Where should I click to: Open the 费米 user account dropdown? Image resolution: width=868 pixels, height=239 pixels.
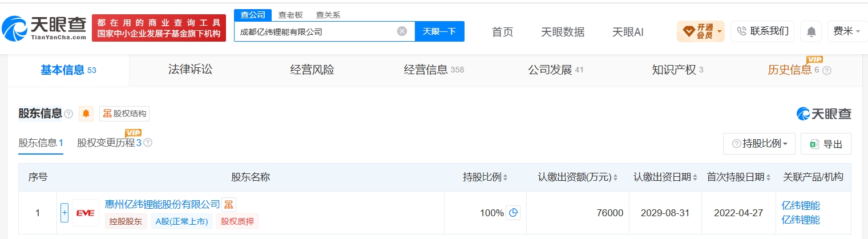pos(847,31)
